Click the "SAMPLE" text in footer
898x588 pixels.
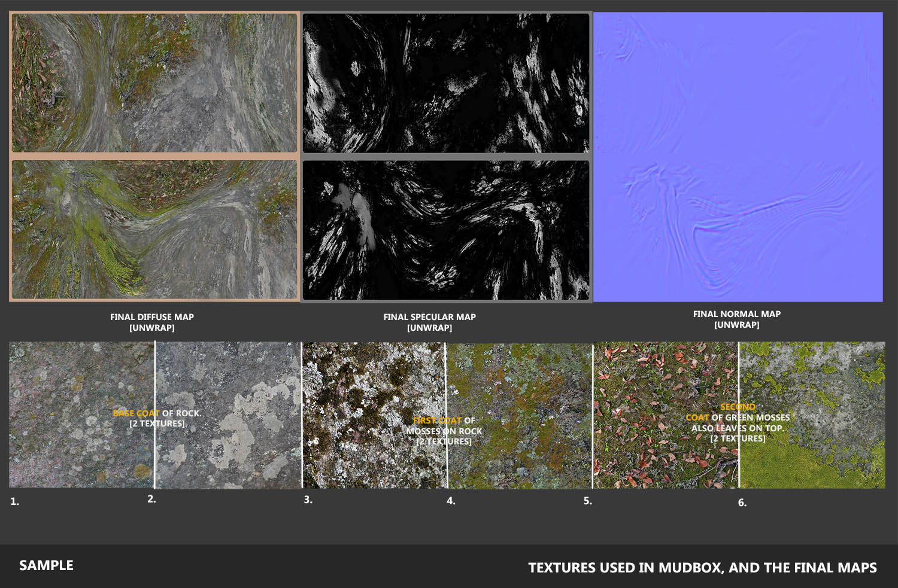46,565
